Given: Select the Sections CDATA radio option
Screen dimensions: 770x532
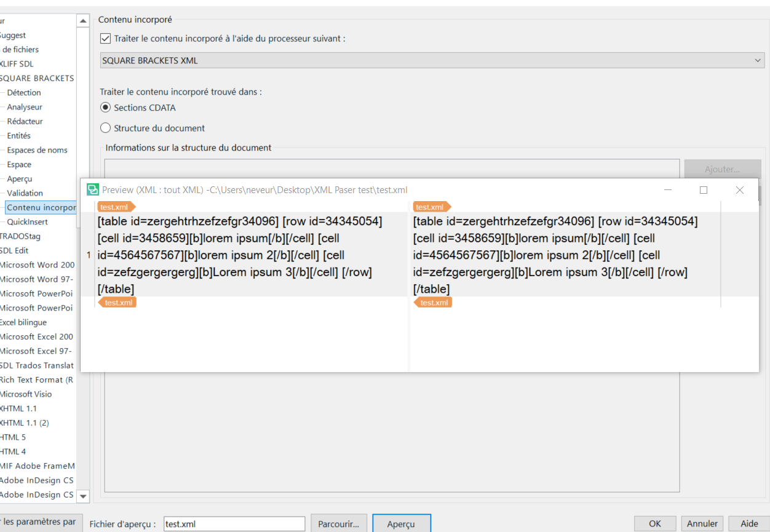Looking at the screenshot, I should (x=105, y=108).
